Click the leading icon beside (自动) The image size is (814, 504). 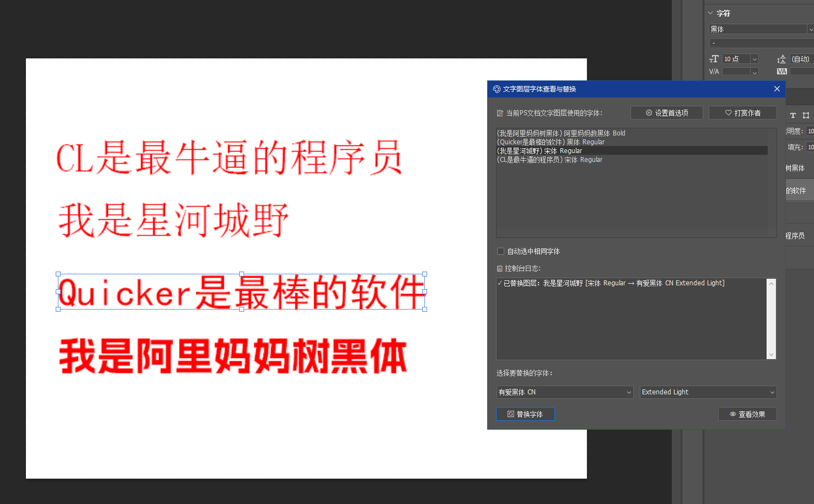[x=781, y=59]
